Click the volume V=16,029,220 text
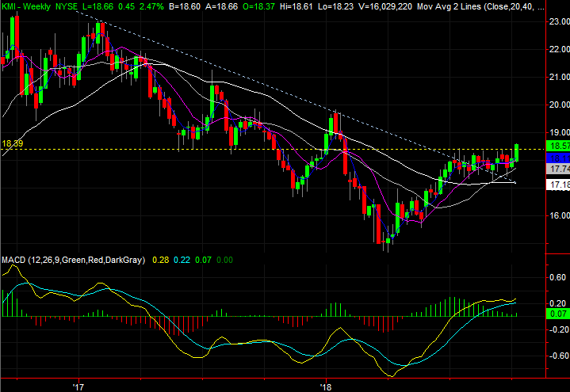The height and width of the screenshot is (392, 570). (385, 6)
